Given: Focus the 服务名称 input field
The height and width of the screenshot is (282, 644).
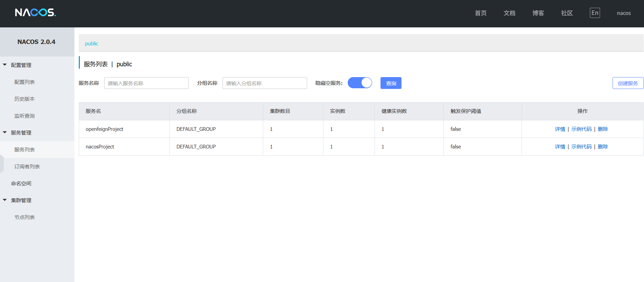Looking at the screenshot, I should coord(146,83).
